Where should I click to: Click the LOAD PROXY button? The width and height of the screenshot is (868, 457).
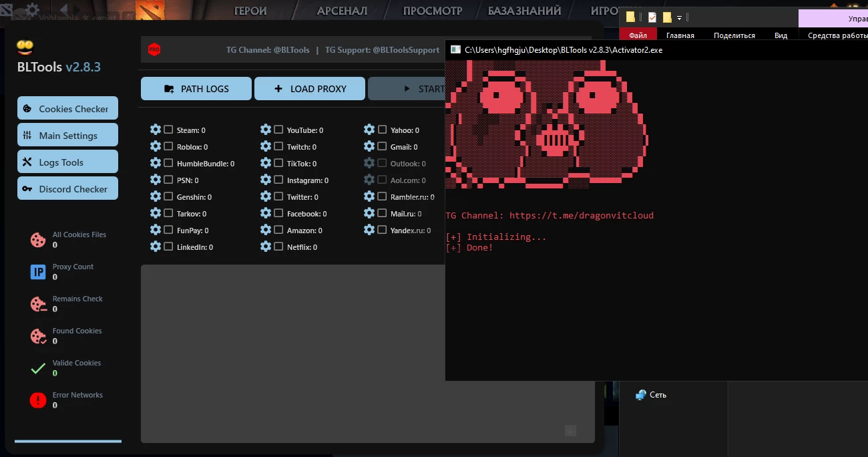(310, 89)
